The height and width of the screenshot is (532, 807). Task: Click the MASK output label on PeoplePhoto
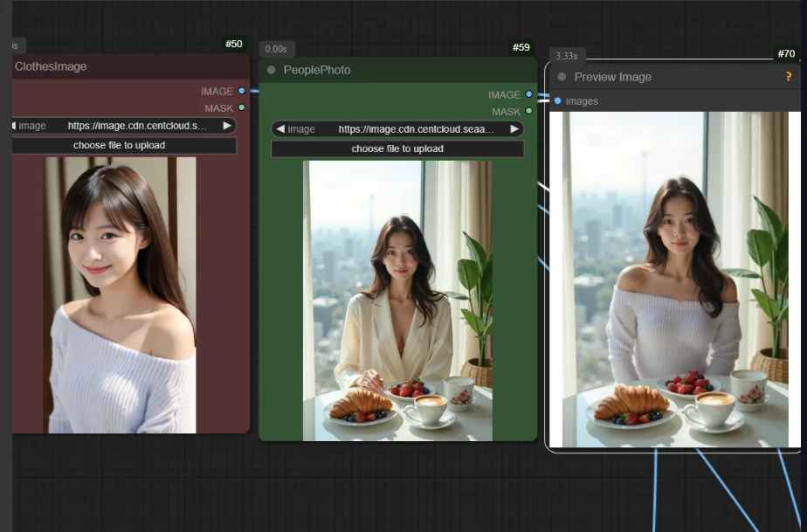pyautogui.click(x=506, y=111)
